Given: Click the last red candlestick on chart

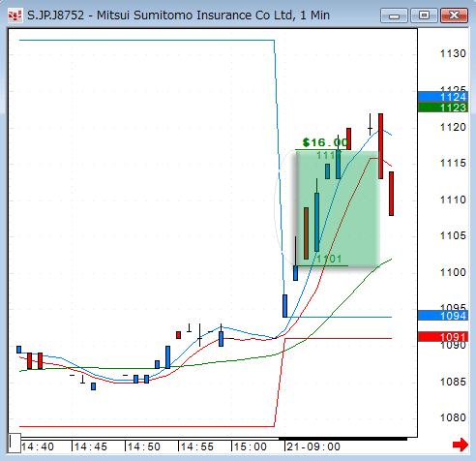Looking at the screenshot, I should [391, 194].
